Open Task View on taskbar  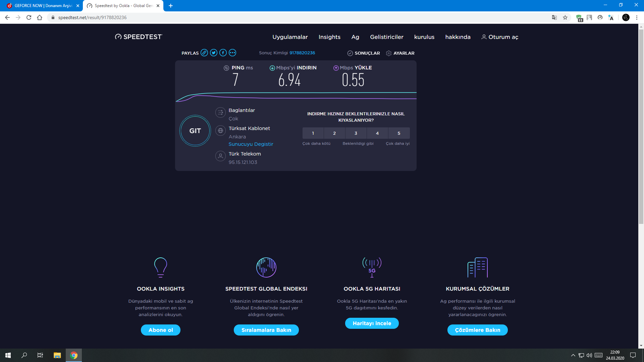pyautogui.click(x=40, y=355)
